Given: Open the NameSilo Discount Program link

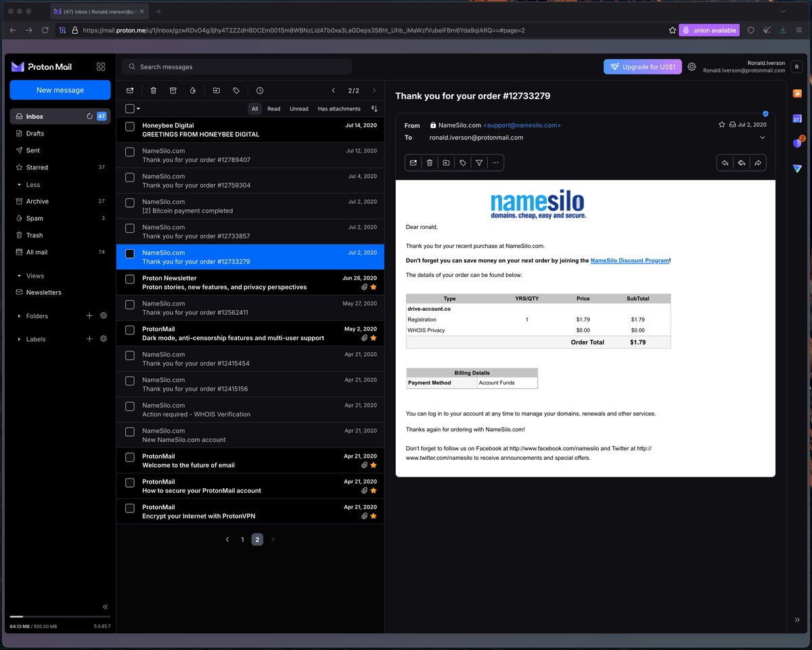Looking at the screenshot, I should (629, 261).
